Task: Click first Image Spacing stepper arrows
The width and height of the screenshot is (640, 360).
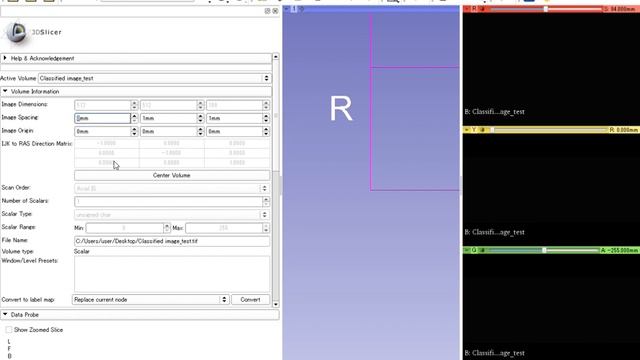Action: (x=134, y=118)
